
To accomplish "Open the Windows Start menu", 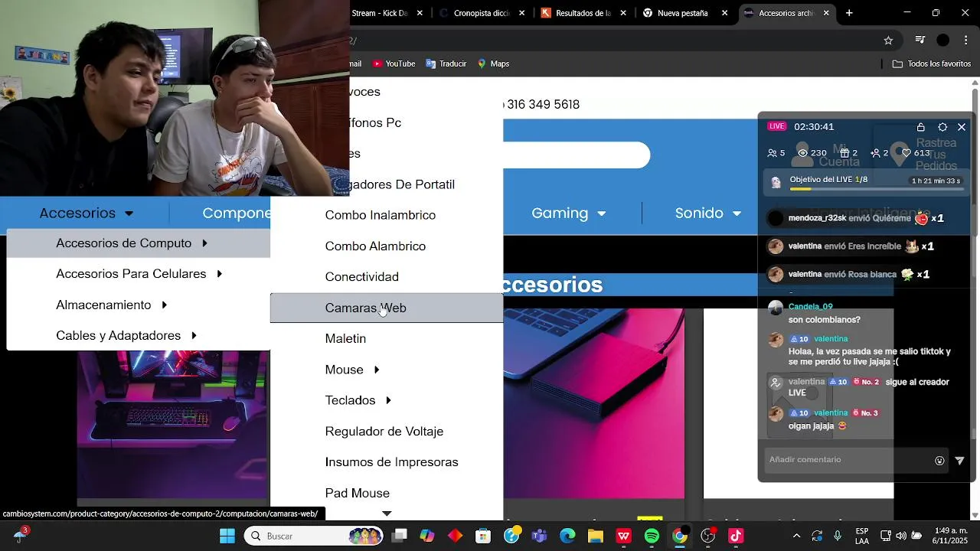I will coord(227,536).
